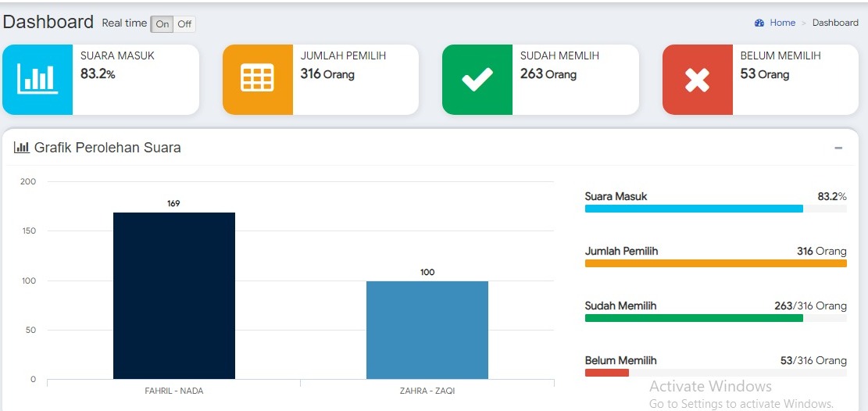Click the 316 Orang value on Jumlah Pemilih card
This screenshot has height=411, width=868.
(x=327, y=74)
